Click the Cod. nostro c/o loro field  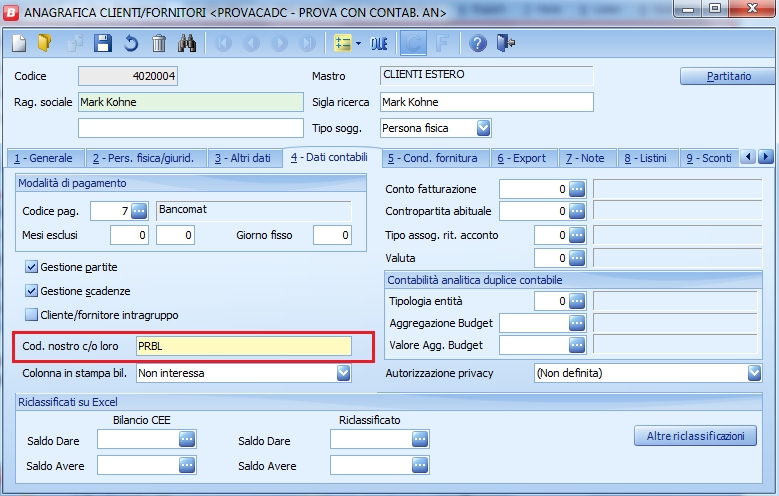[x=244, y=346]
